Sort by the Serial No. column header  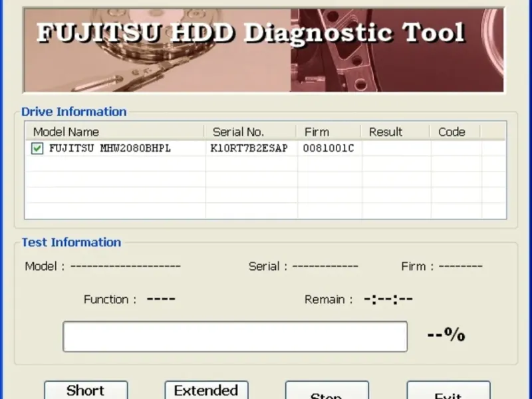click(251, 132)
